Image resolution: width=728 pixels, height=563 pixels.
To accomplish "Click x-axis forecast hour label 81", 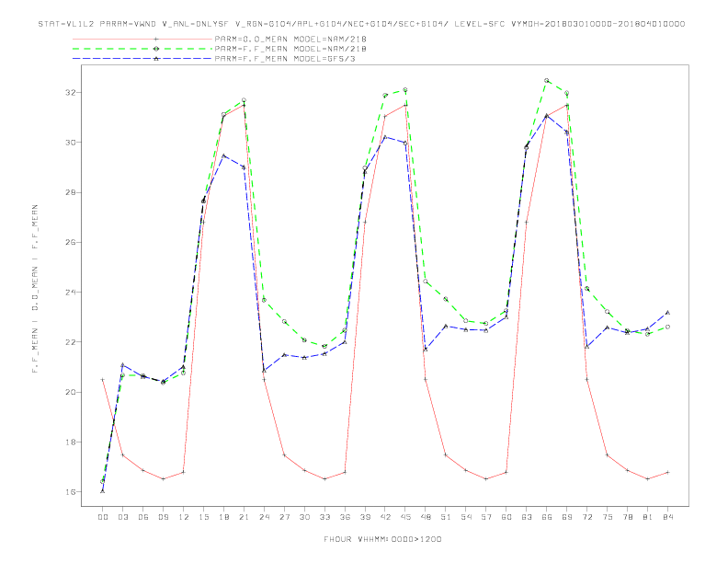I will coord(648,517).
